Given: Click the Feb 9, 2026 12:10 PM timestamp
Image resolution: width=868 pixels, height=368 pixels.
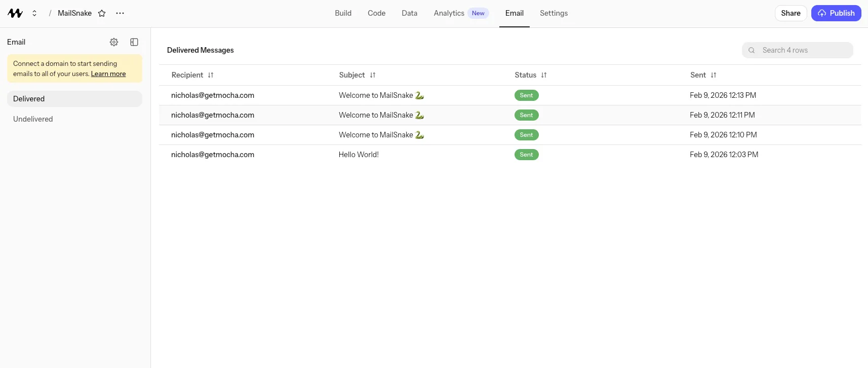Looking at the screenshot, I should click(x=723, y=135).
